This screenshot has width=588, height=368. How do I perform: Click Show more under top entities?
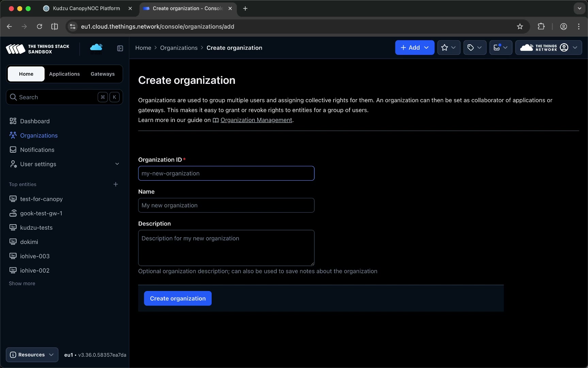(x=22, y=283)
